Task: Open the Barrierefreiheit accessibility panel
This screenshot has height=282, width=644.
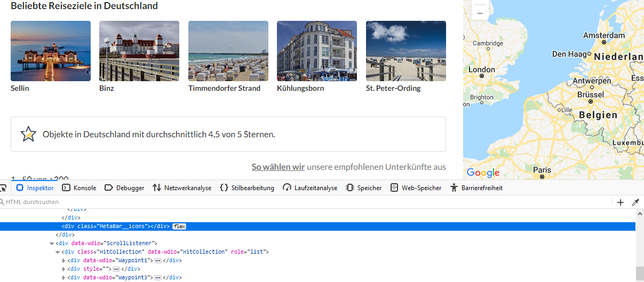Action: pyautogui.click(x=476, y=188)
